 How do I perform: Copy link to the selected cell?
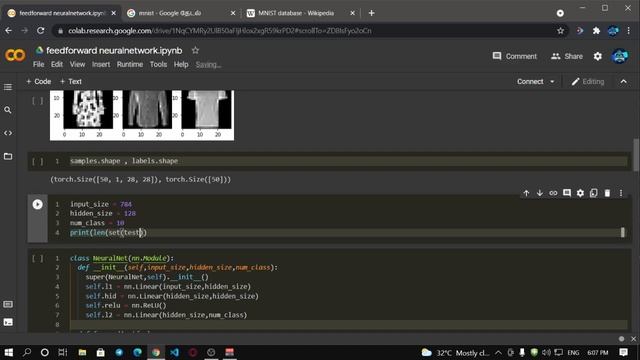[553, 193]
